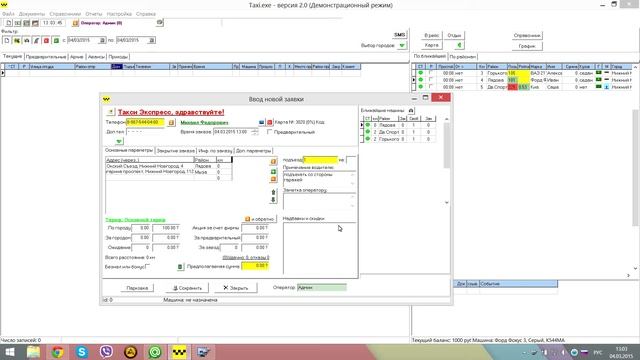Screen dimensions: 640x360
Task: Click the yellow подъезд input field
Action: point(320,160)
